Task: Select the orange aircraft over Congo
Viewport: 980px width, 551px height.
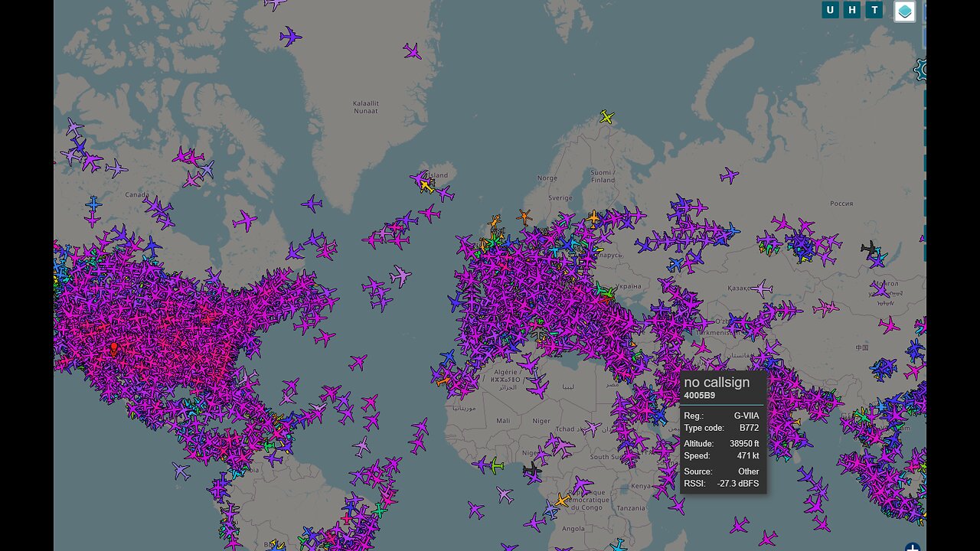Action: click(563, 500)
